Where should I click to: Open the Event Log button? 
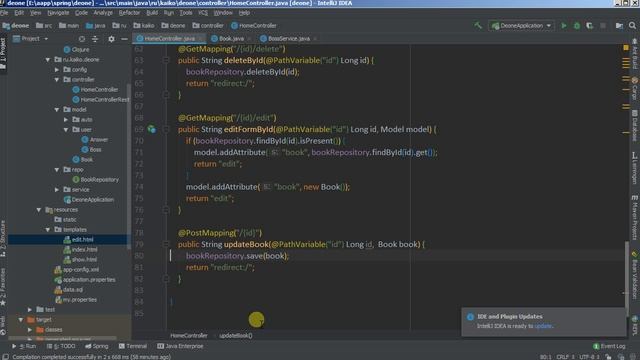point(609,346)
